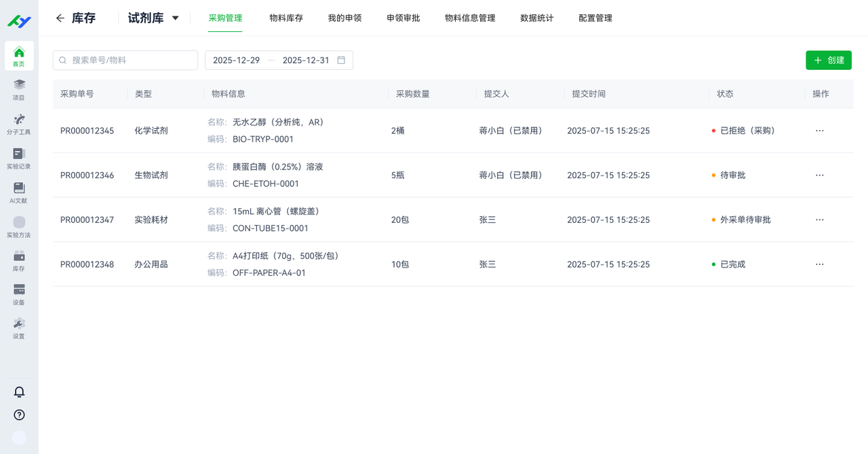Click the help question mark icon
The height and width of the screenshot is (454, 868).
click(x=19, y=415)
